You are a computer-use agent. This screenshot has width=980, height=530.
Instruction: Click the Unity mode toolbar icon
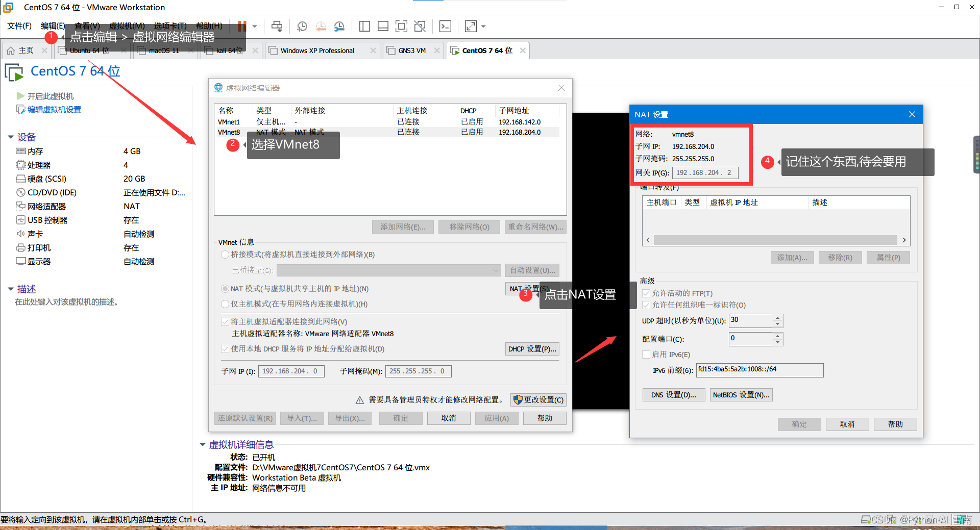(x=420, y=26)
